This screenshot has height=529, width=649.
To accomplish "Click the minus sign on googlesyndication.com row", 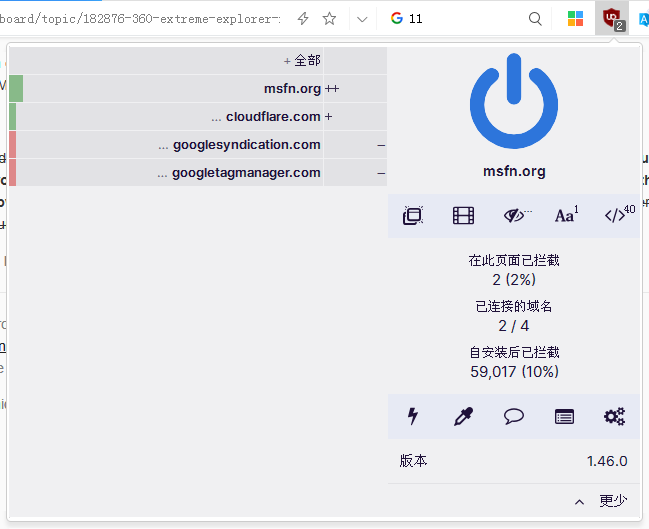I will coord(381,145).
